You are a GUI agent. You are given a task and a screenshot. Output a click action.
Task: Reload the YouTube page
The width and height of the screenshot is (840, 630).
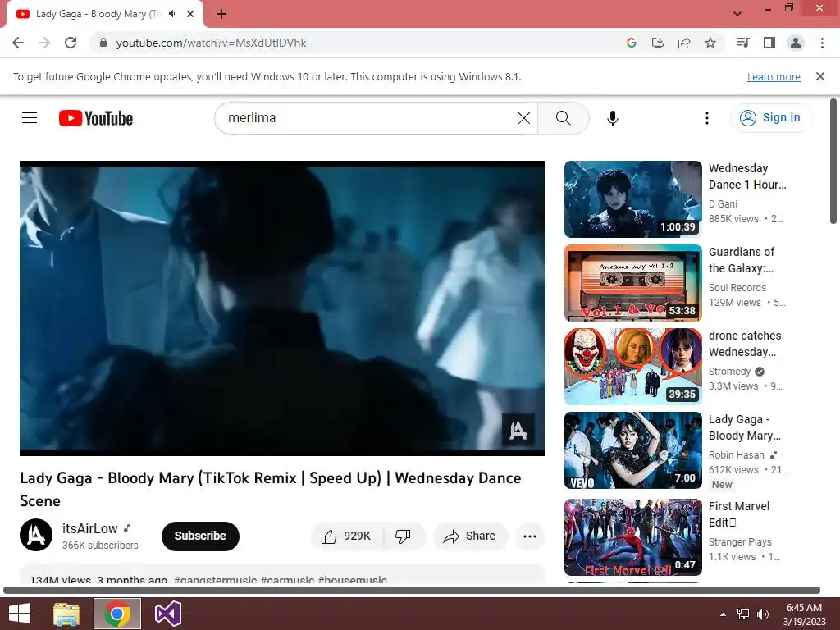pyautogui.click(x=71, y=43)
